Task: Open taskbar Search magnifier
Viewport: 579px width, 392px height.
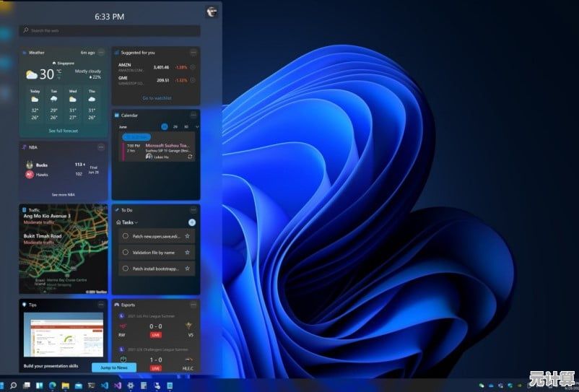Action: point(13,386)
